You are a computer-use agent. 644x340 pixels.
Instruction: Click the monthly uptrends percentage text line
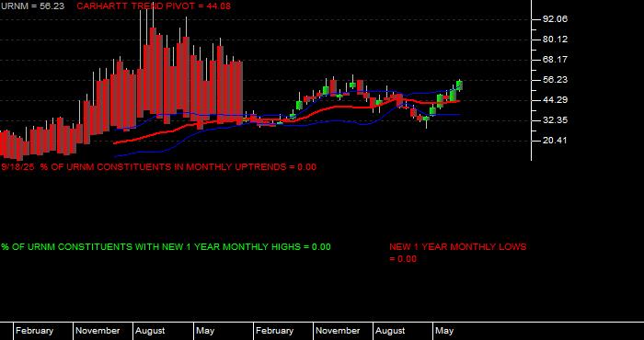pyautogui.click(x=159, y=167)
